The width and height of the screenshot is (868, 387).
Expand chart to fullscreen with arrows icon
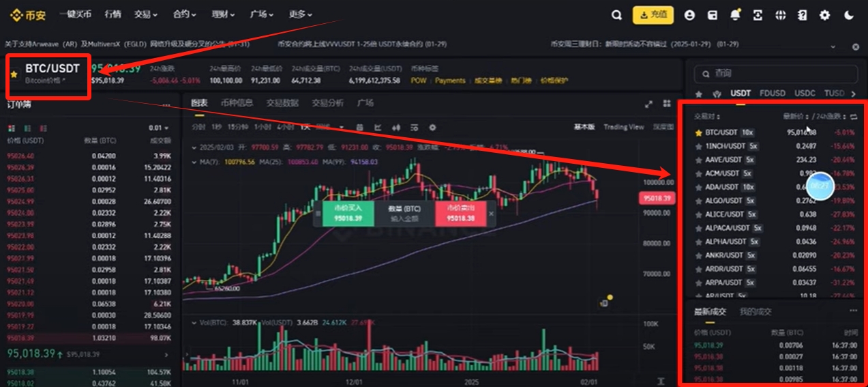pos(648,104)
